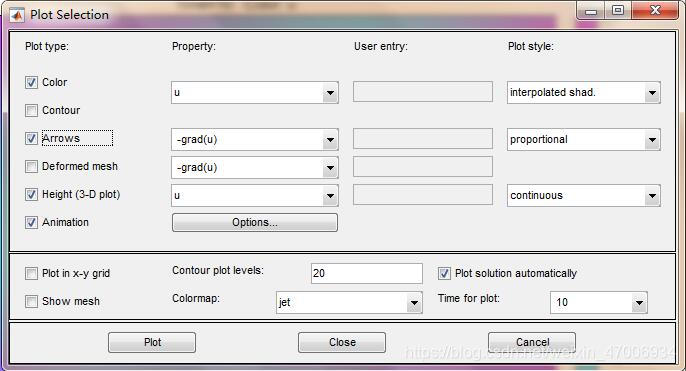Viewport: 686px width, 371px height.
Task: Expand the interpolated shad. plot style dropdown
Action: pos(584,92)
